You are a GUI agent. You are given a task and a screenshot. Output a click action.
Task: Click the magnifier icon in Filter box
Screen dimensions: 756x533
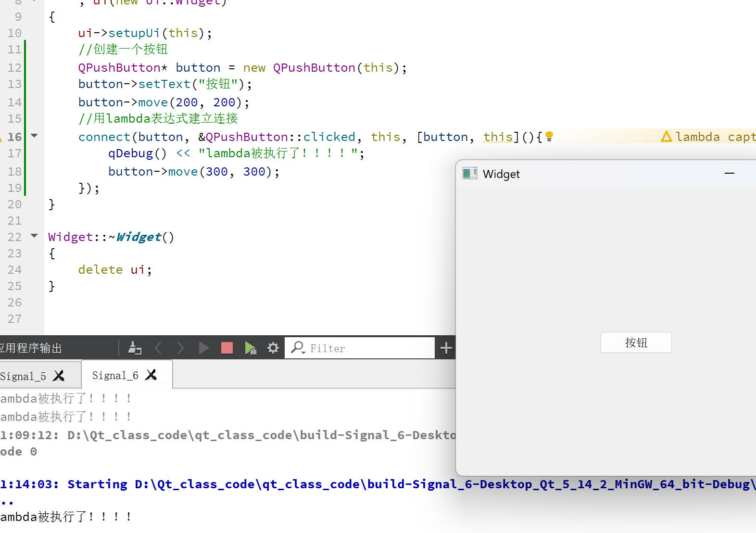(x=298, y=347)
